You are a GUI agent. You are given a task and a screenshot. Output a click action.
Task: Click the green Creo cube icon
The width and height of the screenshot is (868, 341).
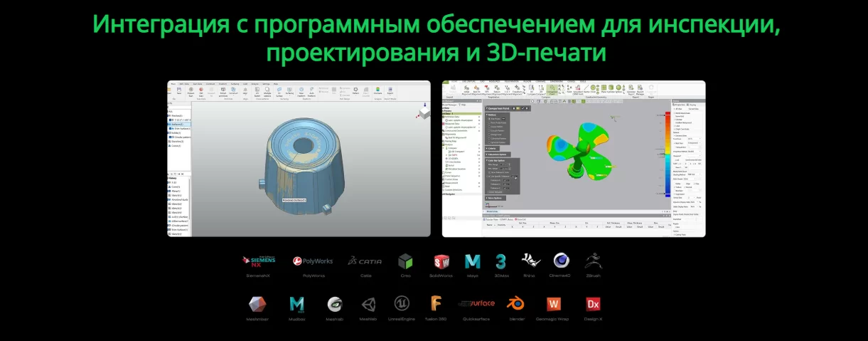[x=405, y=261]
